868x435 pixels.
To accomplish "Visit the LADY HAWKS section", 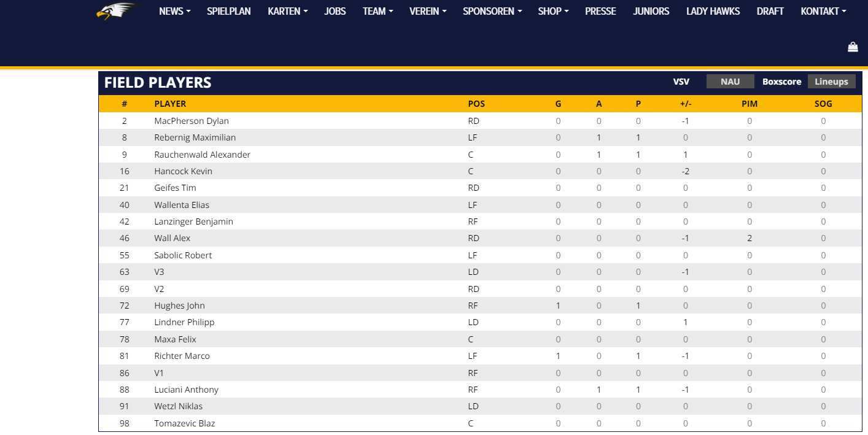I will point(713,11).
